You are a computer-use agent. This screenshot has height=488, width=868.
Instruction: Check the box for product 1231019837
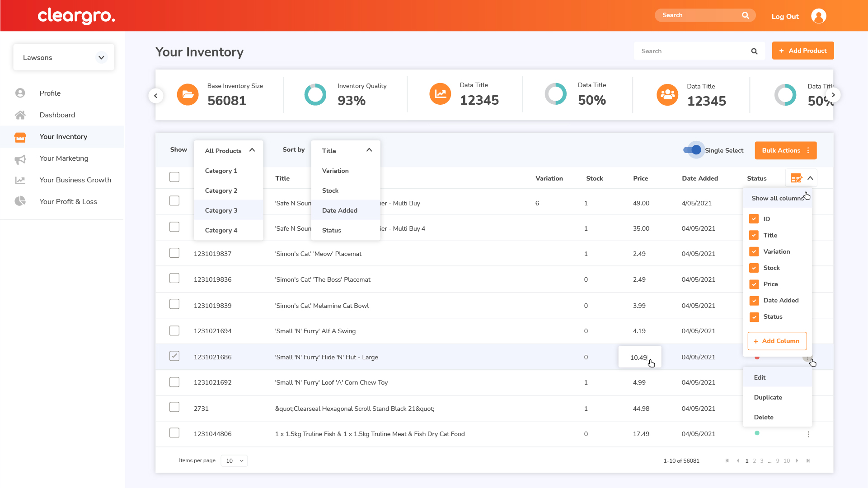[174, 253]
